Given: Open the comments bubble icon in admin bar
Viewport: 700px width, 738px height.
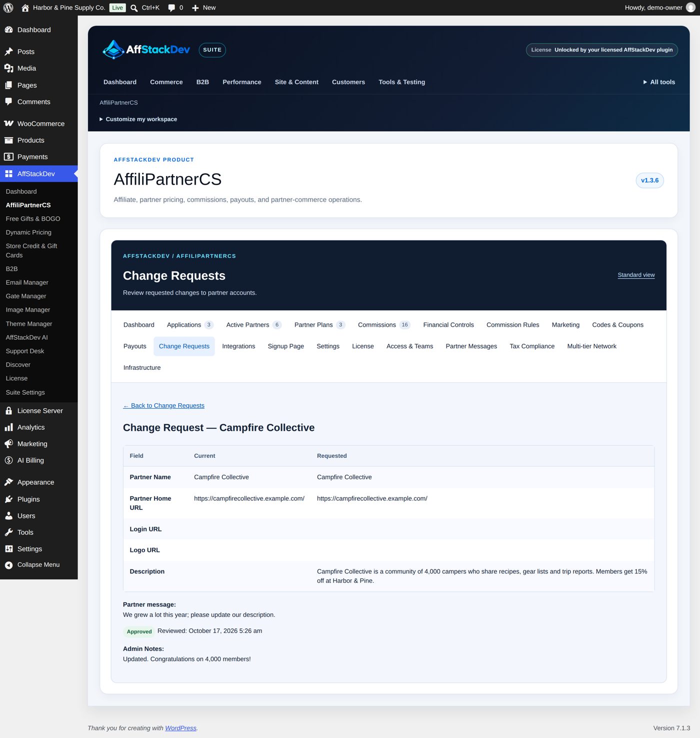Looking at the screenshot, I should point(171,8).
